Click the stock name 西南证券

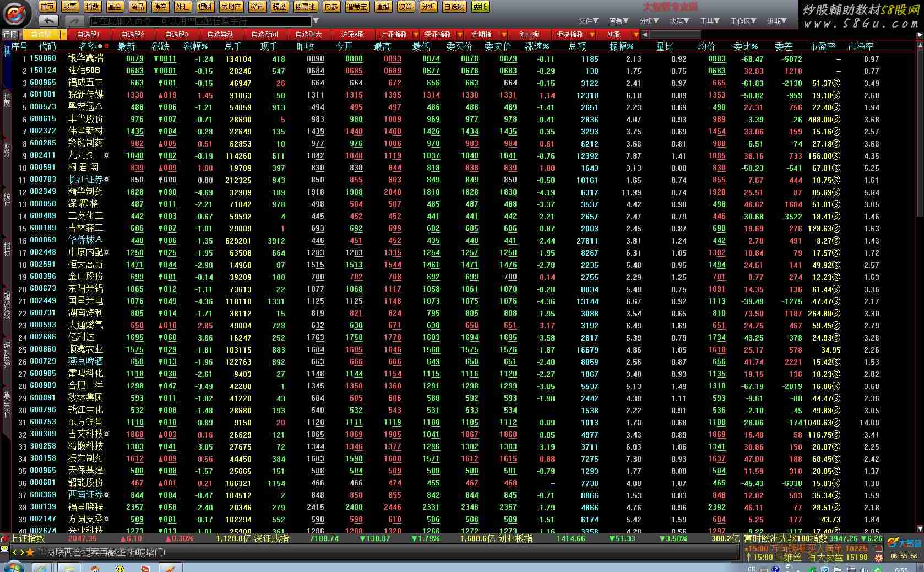[85, 495]
